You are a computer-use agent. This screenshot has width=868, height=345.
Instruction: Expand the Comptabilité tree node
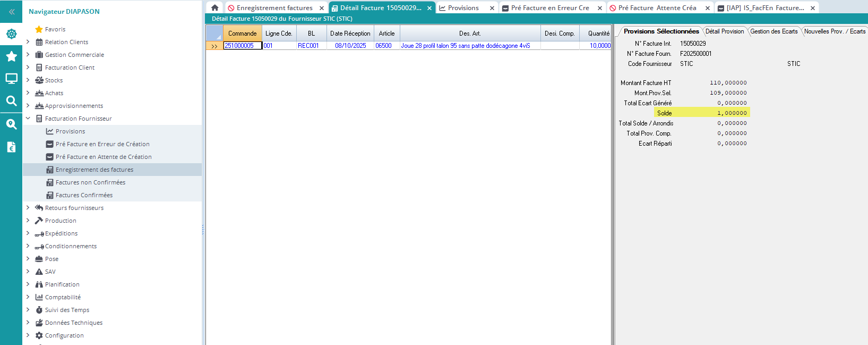(28, 297)
